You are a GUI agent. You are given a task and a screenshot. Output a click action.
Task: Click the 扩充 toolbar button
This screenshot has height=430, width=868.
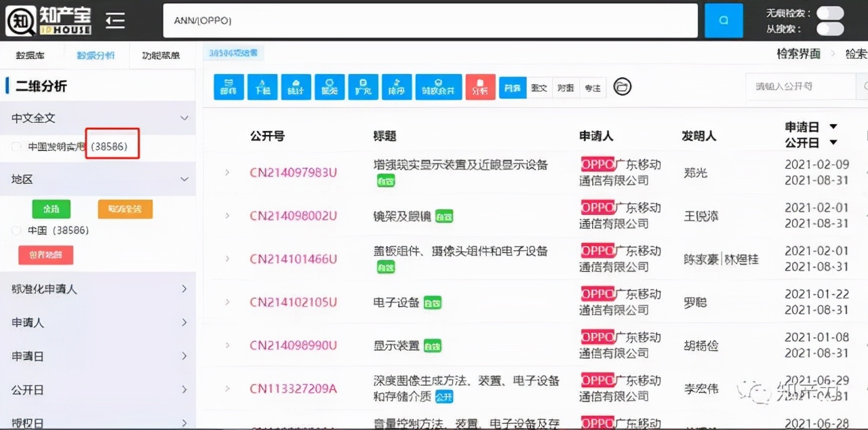(x=363, y=87)
